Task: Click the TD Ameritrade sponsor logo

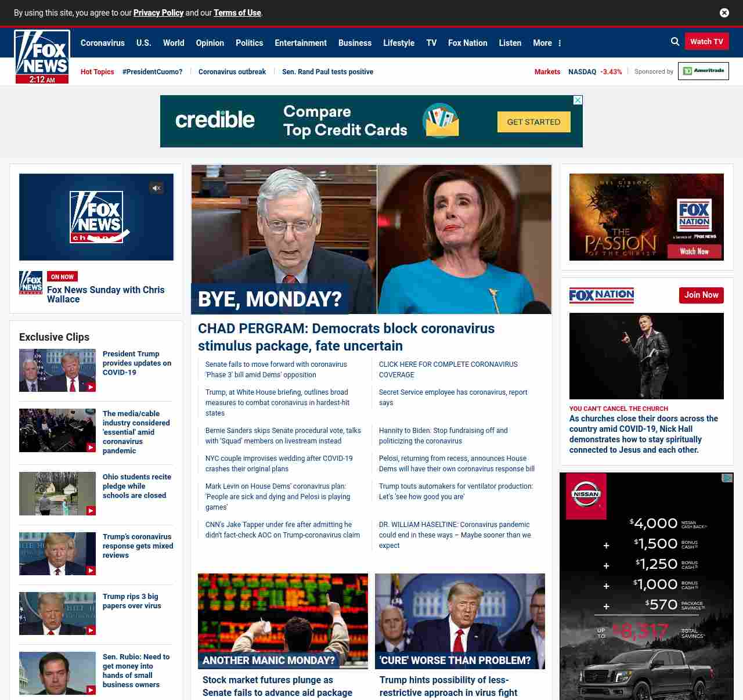Action: (x=703, y=71)
